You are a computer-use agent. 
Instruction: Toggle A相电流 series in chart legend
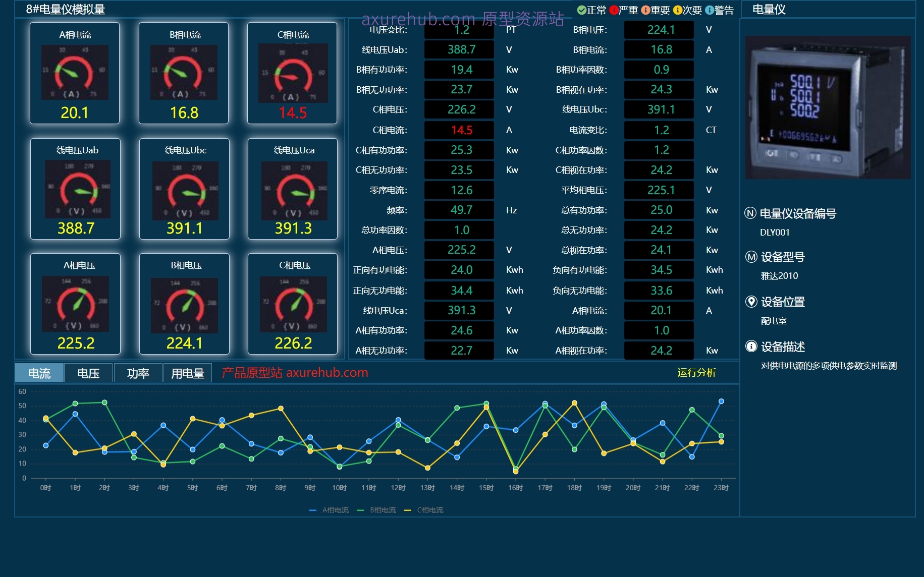(329, 510)
